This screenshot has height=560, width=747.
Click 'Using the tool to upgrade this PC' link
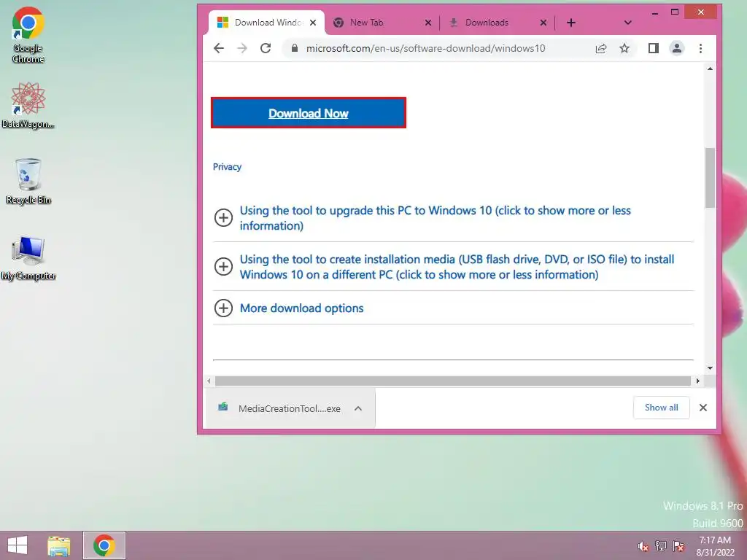point(435,217)
